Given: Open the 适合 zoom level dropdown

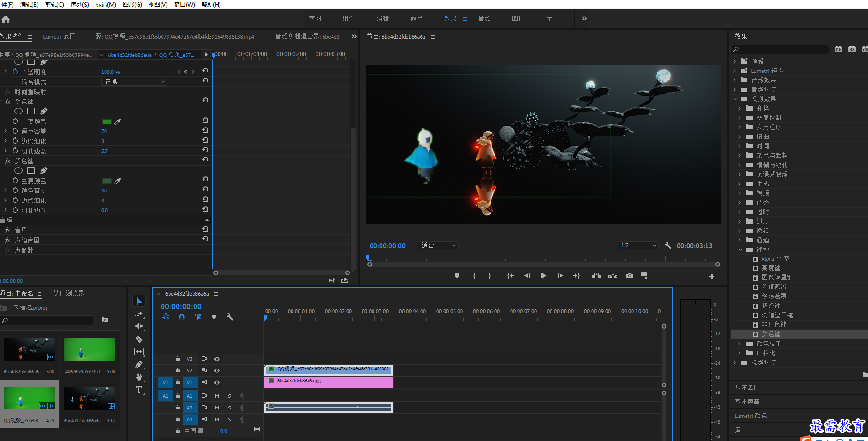Looking at the screenshot, I should coord(438,245).
